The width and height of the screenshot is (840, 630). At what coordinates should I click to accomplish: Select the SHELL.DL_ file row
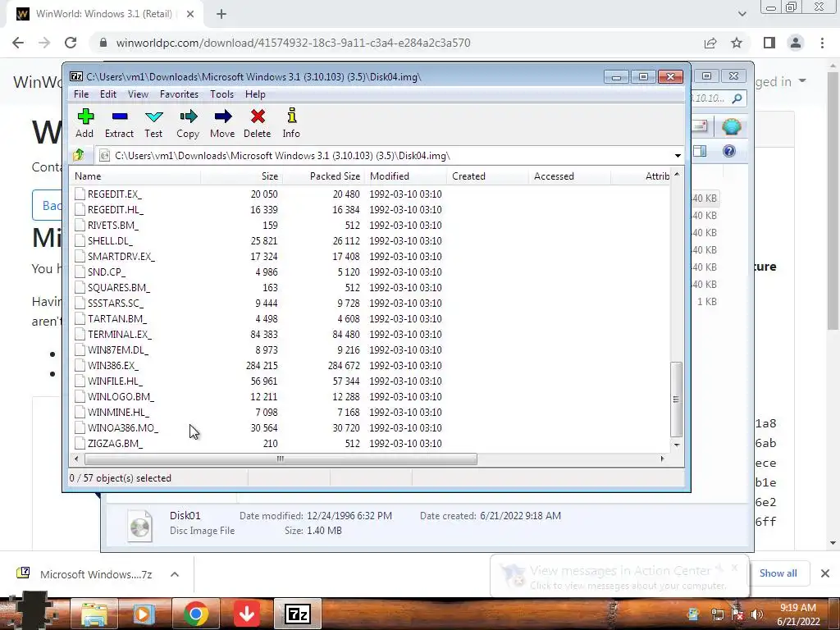(370, 240)
